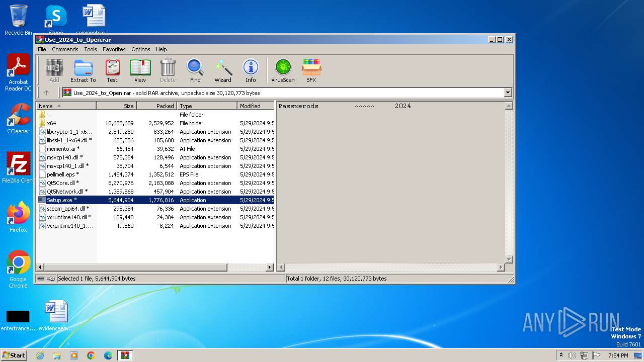The image size is (644, 362).
Task: Sort by the Type column header
Action: point(207,106)
